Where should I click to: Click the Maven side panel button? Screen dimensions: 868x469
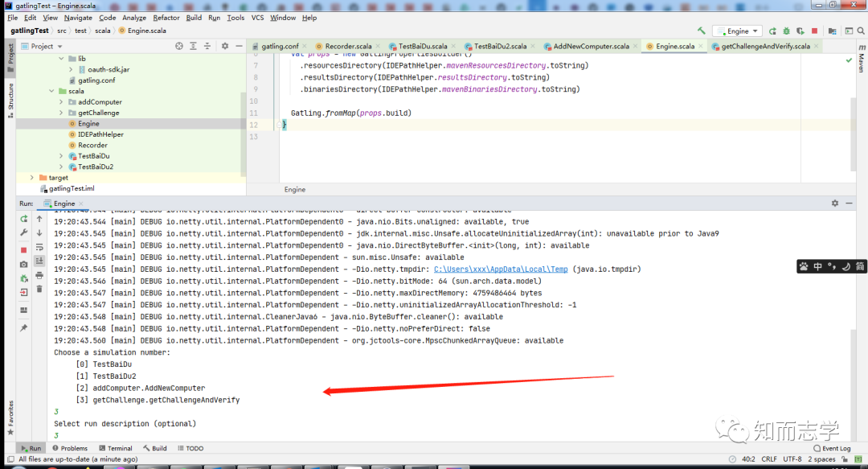pos(862,59)
